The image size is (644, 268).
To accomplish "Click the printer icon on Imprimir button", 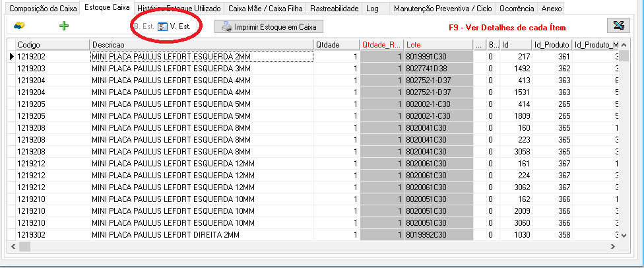I will pyautogui.click(x=226, y=27).
